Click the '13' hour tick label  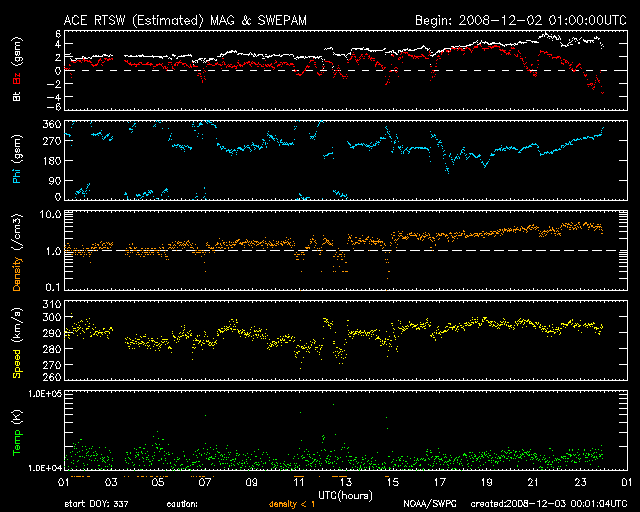pos(346,482)
